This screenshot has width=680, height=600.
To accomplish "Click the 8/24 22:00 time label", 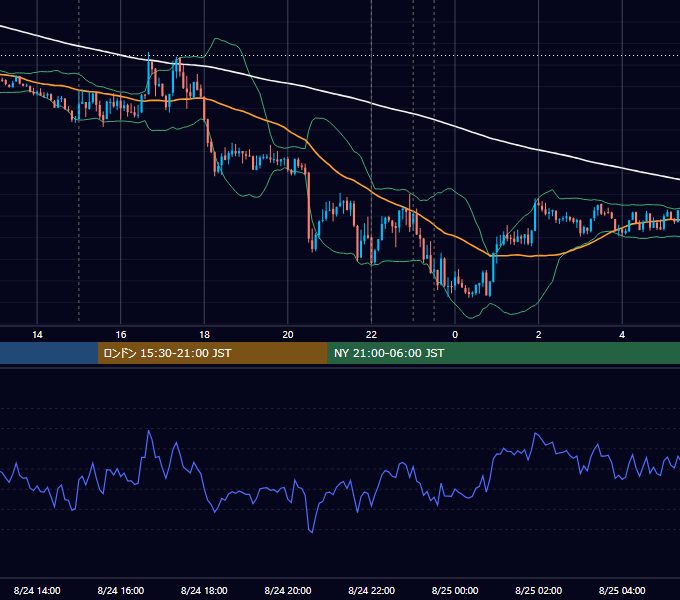I will tap(371, 590).
